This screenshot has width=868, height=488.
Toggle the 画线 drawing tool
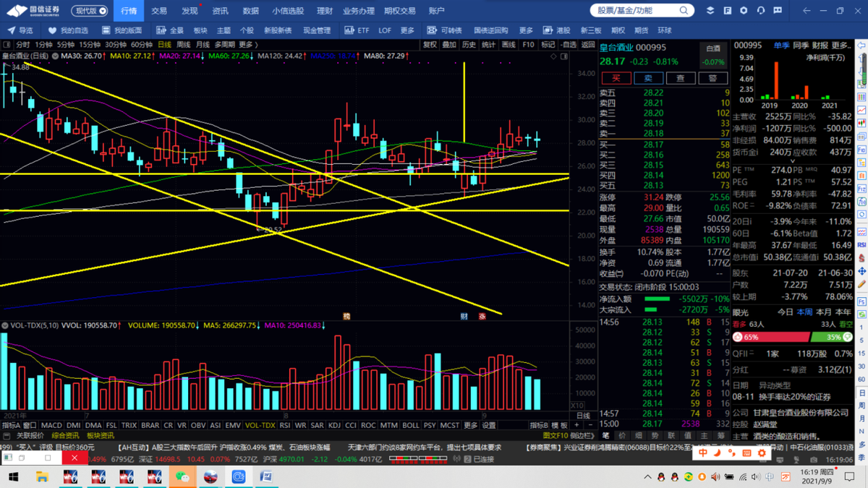509,45
